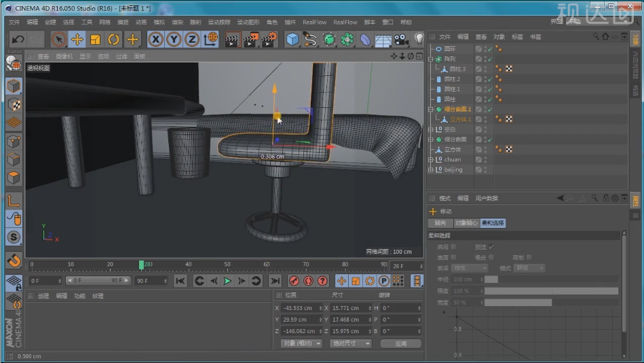The height and width of the screenshot is (363, 644).
Task: Click the Light bulb icon
Action: [419, 39]
